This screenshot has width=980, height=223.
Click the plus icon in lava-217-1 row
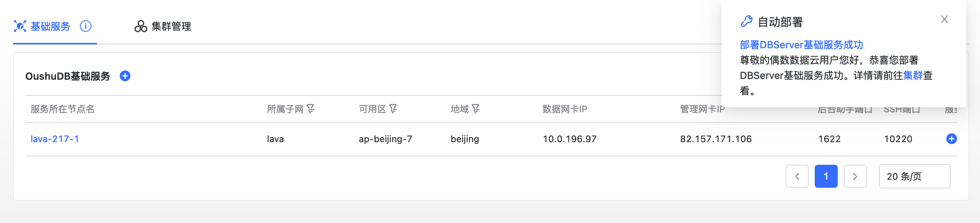tap(951, 139)
